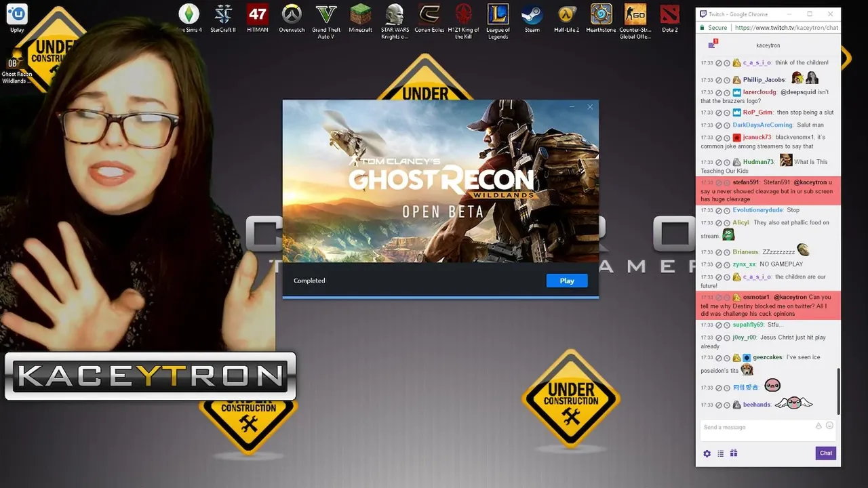The image size is (868, 488).
Task: Click the Twitch chat URL address bar
Action: coord(787,28)
